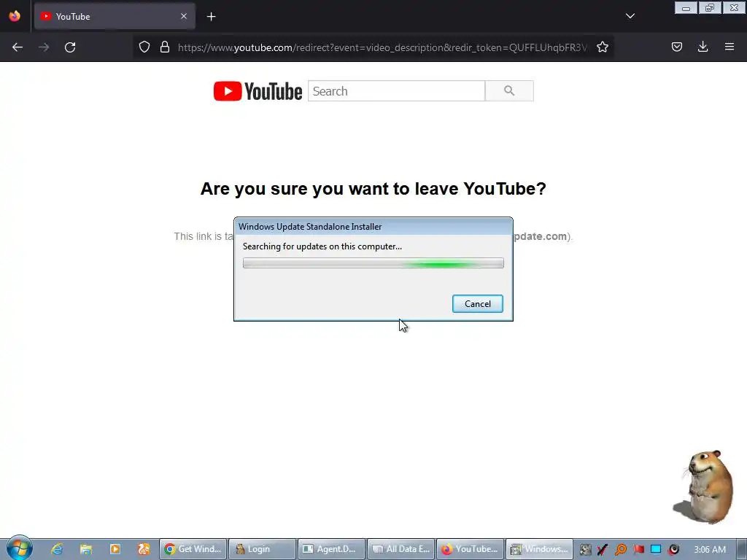This screenshot has height=560, width=747.
Task: Click the forward navigation arrow
Action: point(44,47)
